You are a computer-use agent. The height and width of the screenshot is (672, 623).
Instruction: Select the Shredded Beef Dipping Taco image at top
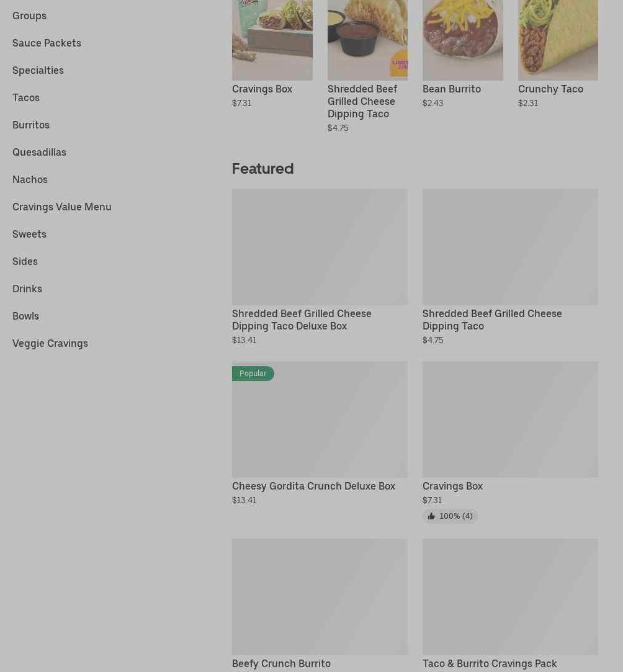coord(367,40)
